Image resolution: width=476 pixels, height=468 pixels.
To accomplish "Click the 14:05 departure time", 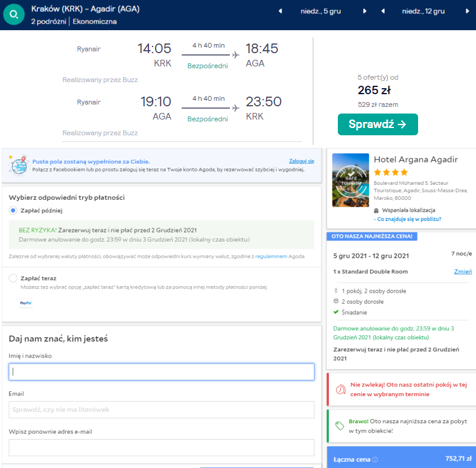I will pos(154,49).
